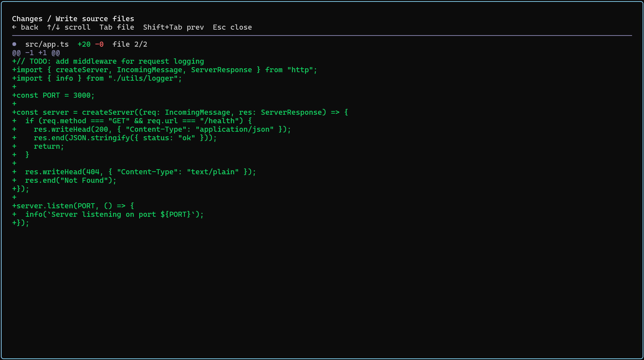Click the 'file 2/2' indicator
The height and width of the screenshot is (360, 644).
click(x=130, y=44)
